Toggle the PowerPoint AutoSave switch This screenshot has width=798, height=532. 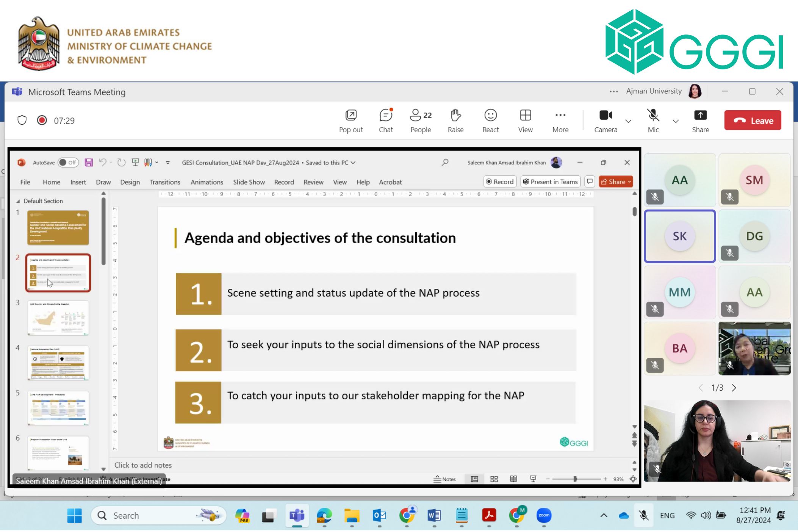68,163
